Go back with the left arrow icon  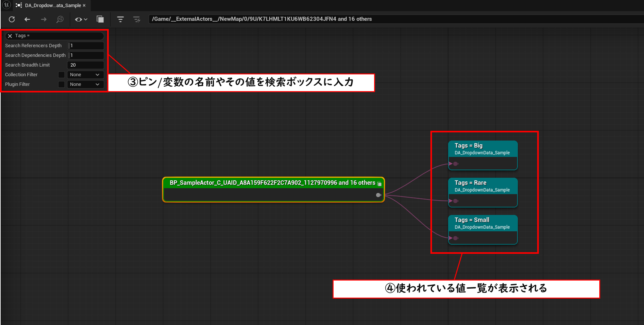pos(27,19)
